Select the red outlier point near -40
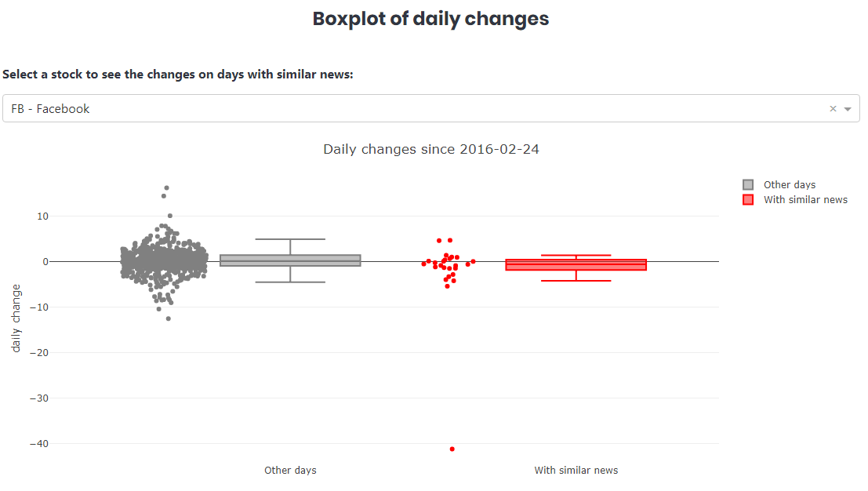 (452, 449)
